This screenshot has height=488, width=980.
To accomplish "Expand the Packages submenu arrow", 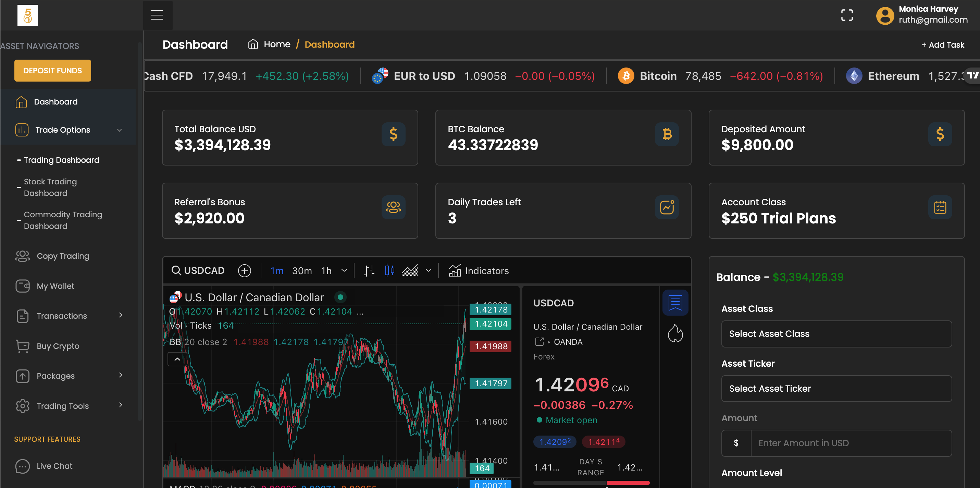I will [x=121, y=375].
